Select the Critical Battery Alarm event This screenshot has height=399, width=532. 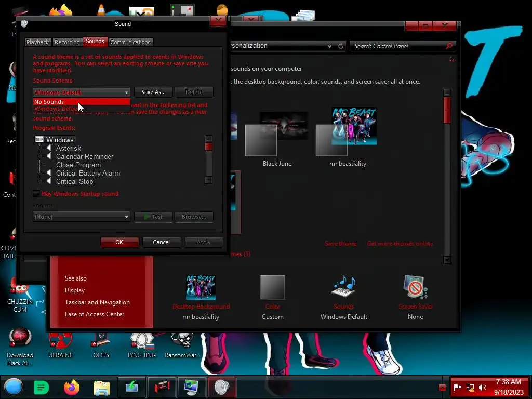(x=88, y=174)
